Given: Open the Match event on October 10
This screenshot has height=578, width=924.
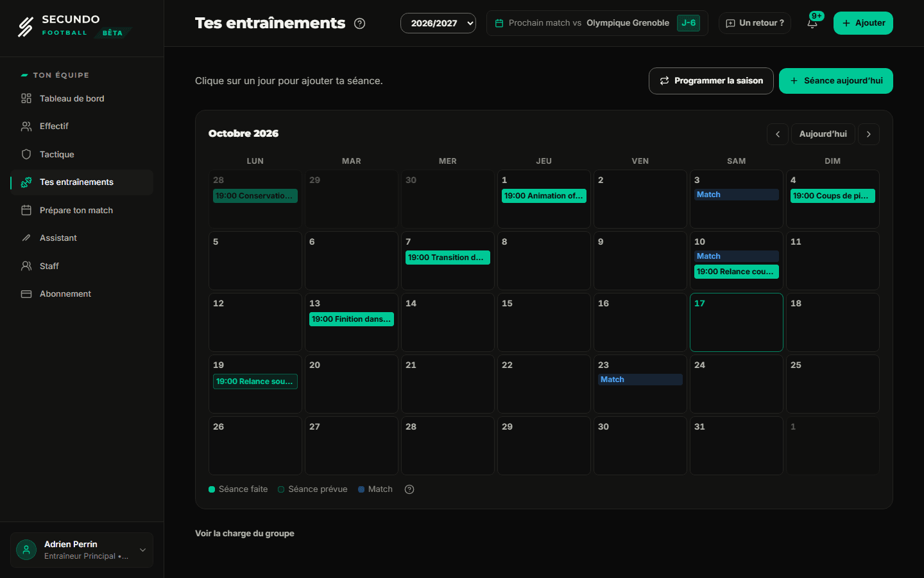Looking at the screenshot, I should click(x=737, y=256).
